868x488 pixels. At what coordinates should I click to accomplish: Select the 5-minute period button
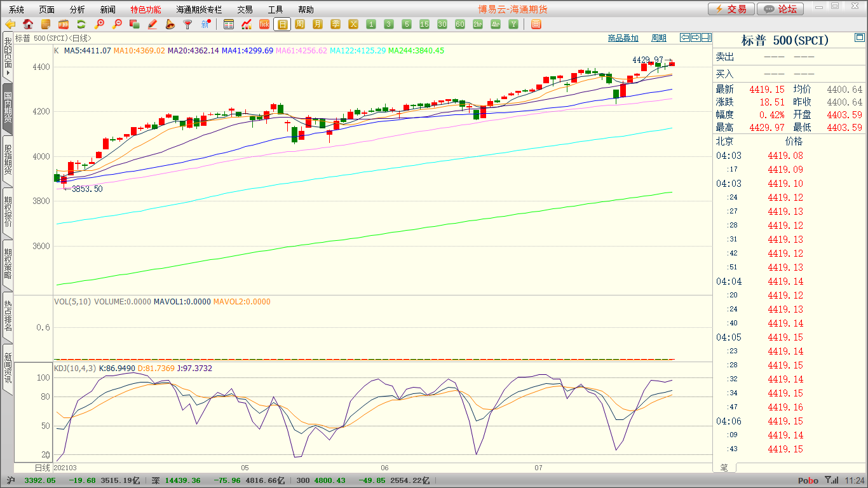pos(407,25)
